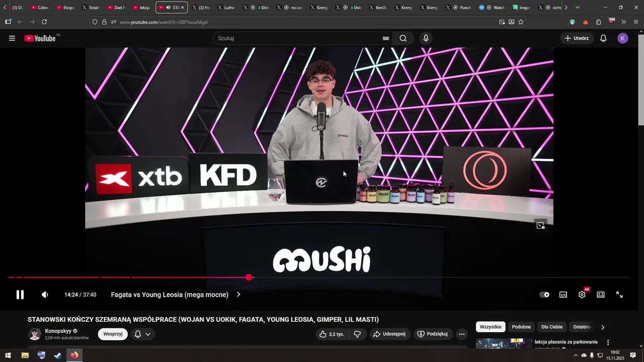Open the miniplayer icon over the video

pos(540,226)
